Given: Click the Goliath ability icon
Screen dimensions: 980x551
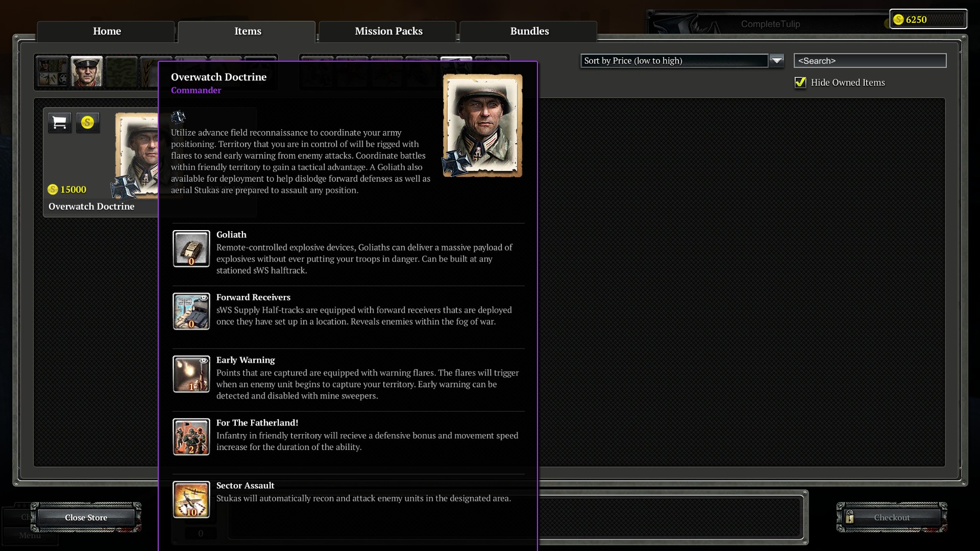Looking at the screenshot, I should pos(191,248).
